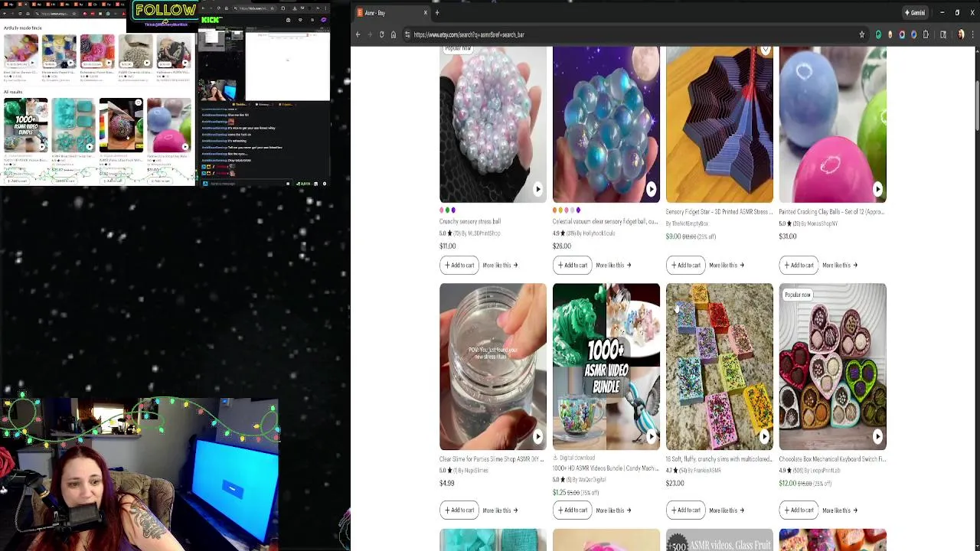Add Crunchy sensory stress ball to cart
Screen dimensions: 980x551
pos(459,265)
